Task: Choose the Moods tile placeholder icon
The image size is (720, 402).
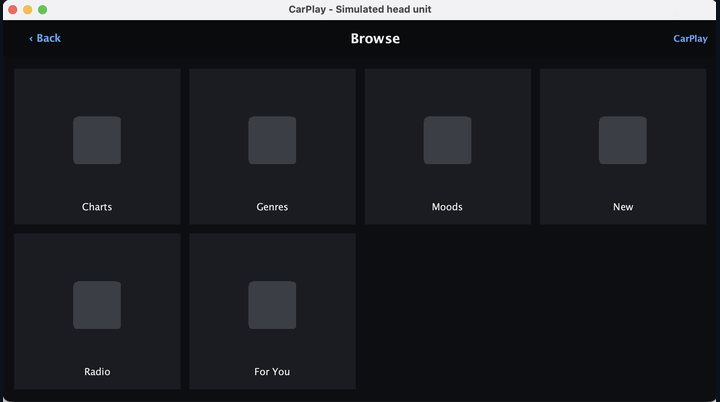Action: click(448, 140)
